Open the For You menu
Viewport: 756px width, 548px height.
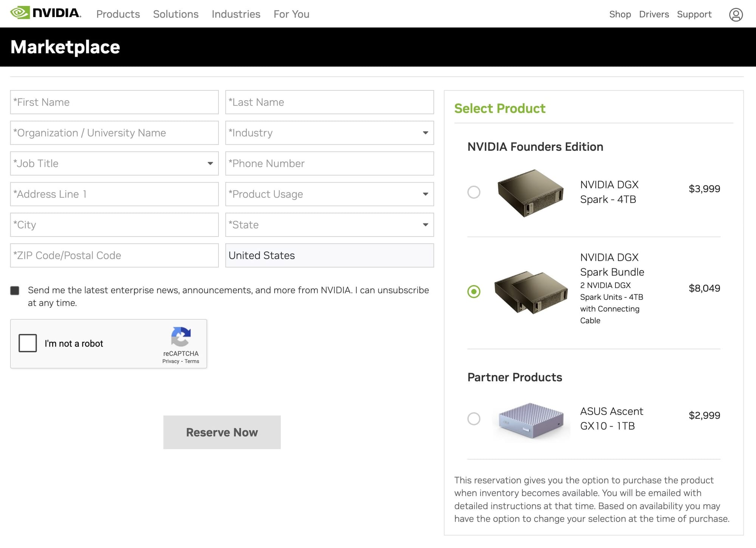click(x=291, y=14)
